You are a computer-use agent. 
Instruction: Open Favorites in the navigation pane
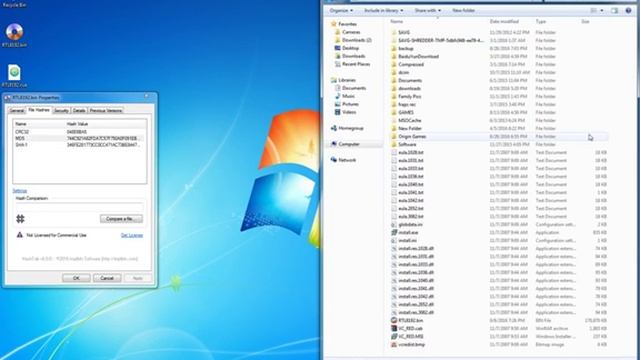pyautogui.click(x=344, y=24)
